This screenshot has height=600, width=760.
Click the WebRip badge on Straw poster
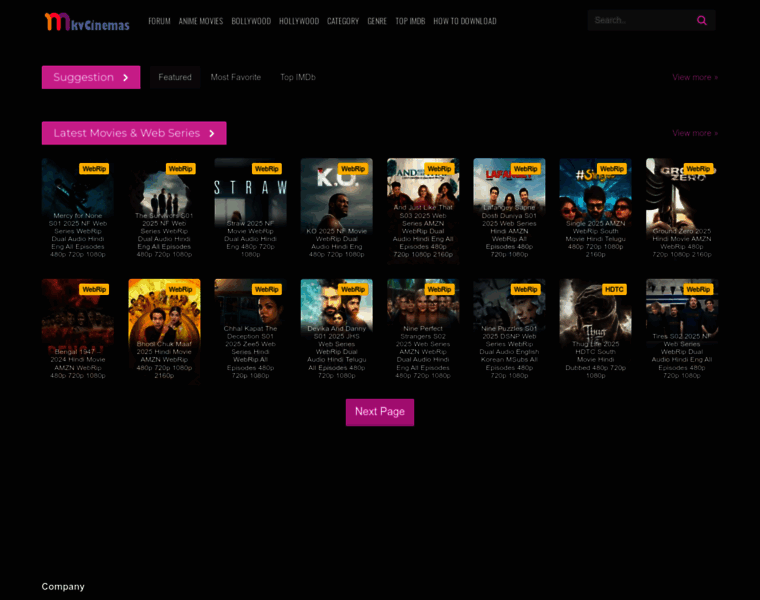[267, 169]
